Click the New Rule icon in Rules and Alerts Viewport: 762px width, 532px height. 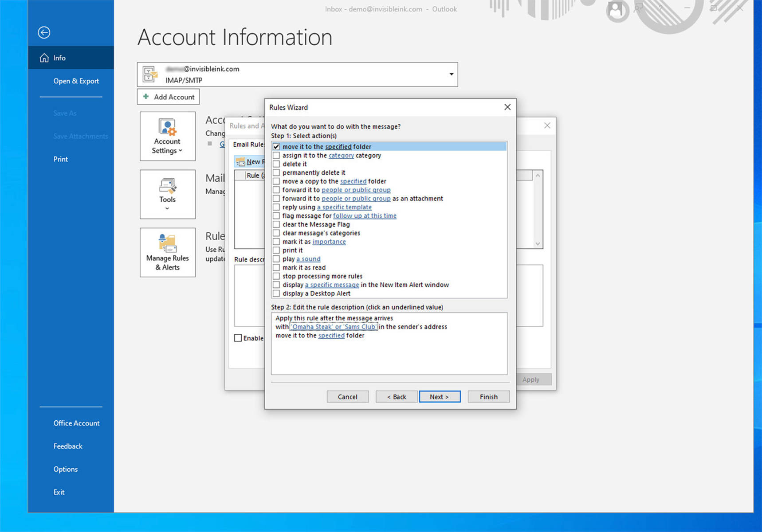[240, 162]
